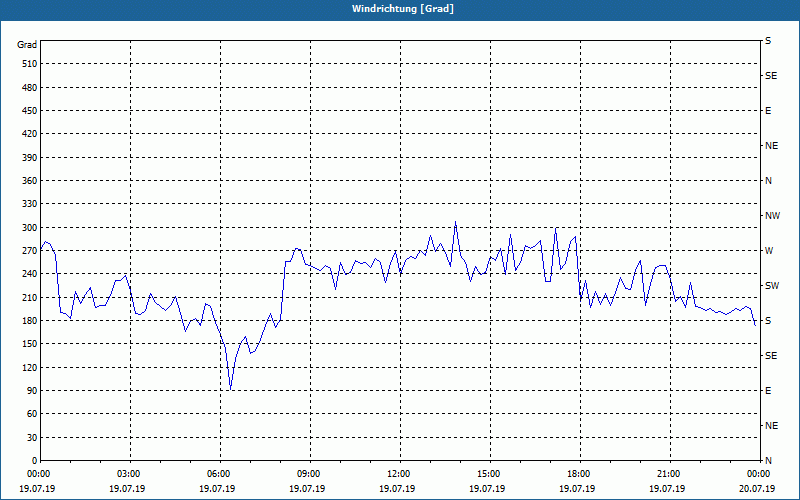Select the E compass label at the 90 gridline
Screen dimensions: 800x500
[768, 391]
